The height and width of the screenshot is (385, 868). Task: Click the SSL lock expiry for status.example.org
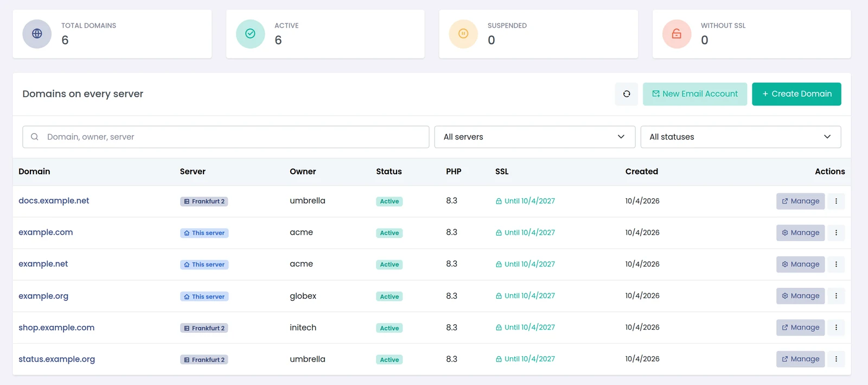(x=525, y=359)
